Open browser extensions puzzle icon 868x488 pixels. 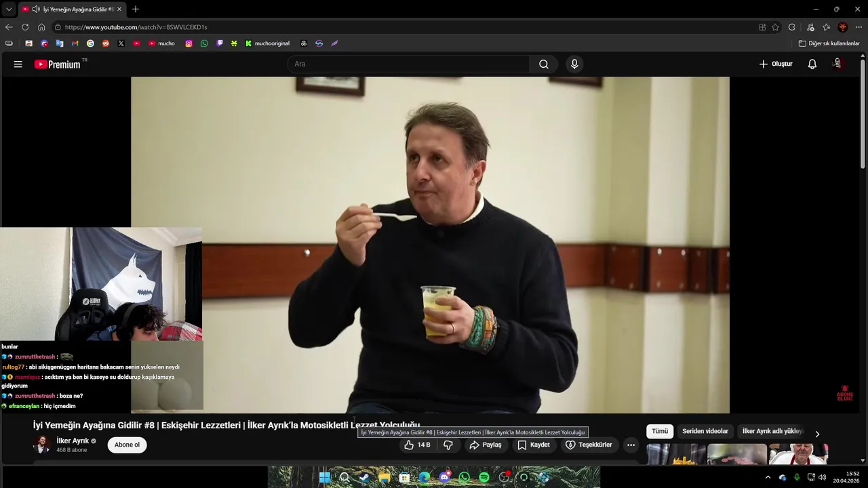coord(792,27)
